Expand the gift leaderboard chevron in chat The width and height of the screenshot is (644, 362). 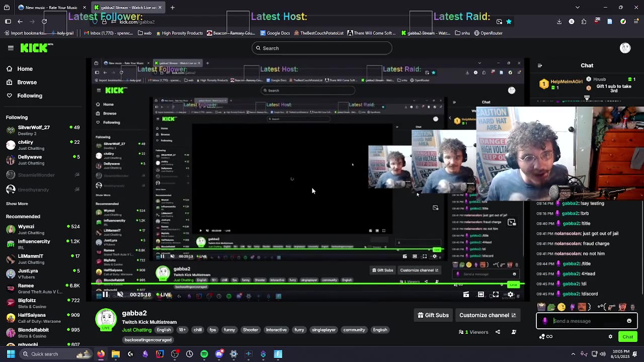(587, 98)
